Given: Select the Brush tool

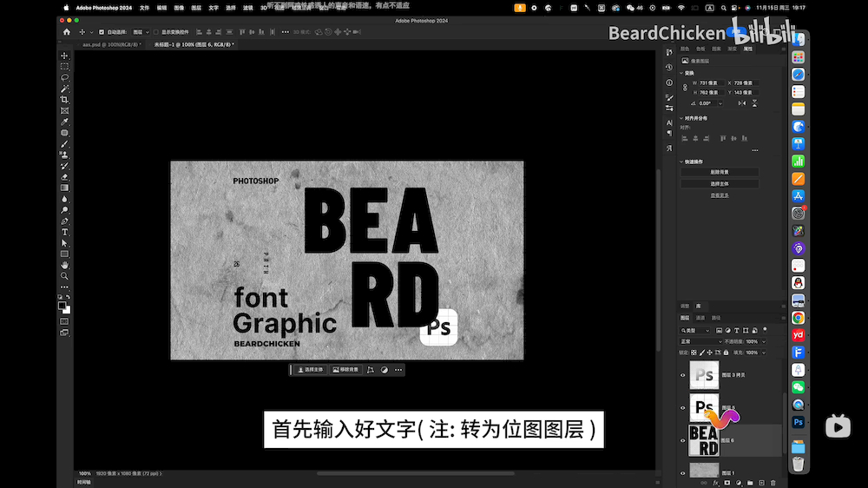Looking at the screenshot, I should coord(65,144).
